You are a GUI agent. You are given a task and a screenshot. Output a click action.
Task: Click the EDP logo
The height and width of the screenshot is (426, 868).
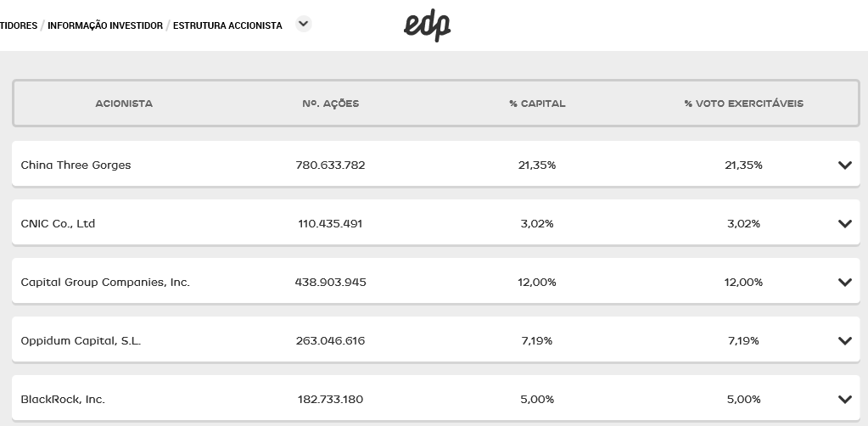[x=427, y=26]
